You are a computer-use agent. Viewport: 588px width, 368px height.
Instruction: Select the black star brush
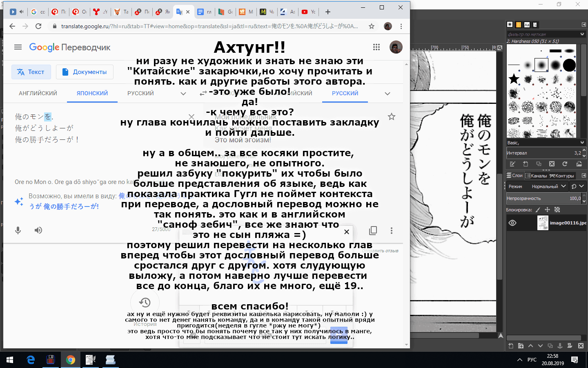click(x=514, y=79)
